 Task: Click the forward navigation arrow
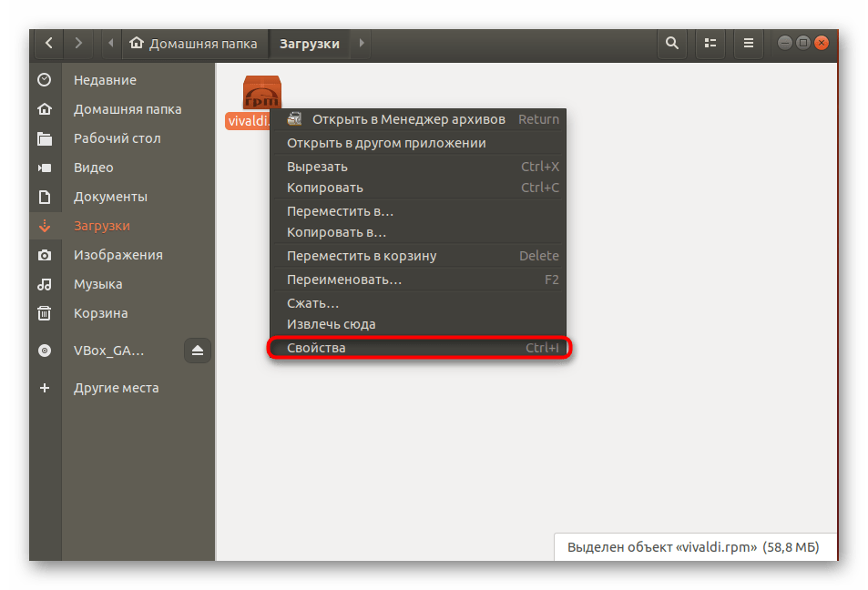tap(78, 43)
